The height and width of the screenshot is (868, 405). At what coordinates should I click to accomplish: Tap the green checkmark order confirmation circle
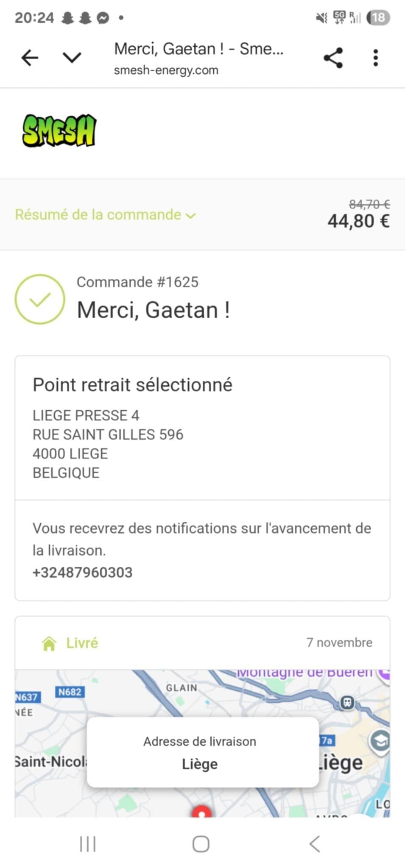tap(40, 299)
